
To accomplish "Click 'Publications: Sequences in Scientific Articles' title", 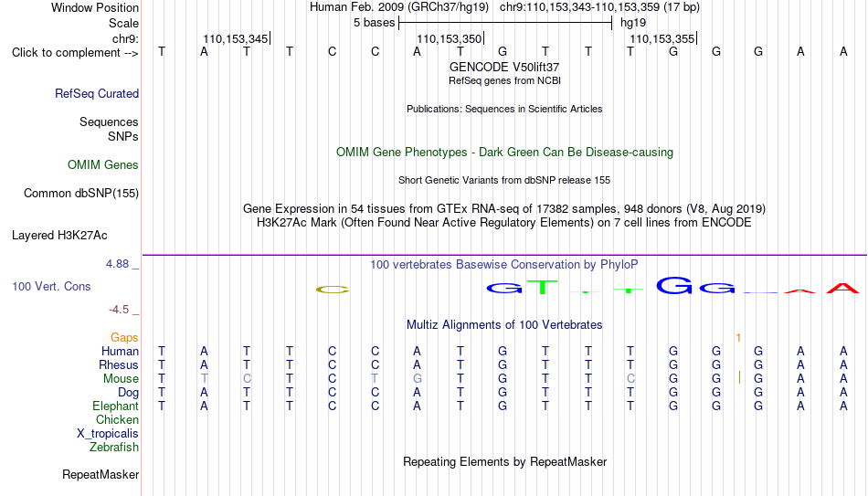I will [504, 109].
